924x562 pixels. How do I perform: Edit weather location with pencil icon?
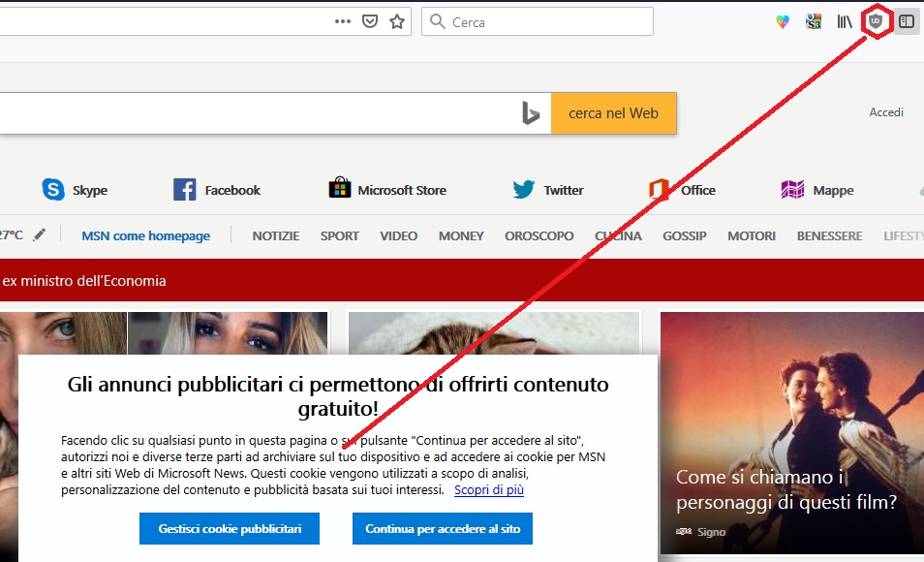click(x=39, y=234)
